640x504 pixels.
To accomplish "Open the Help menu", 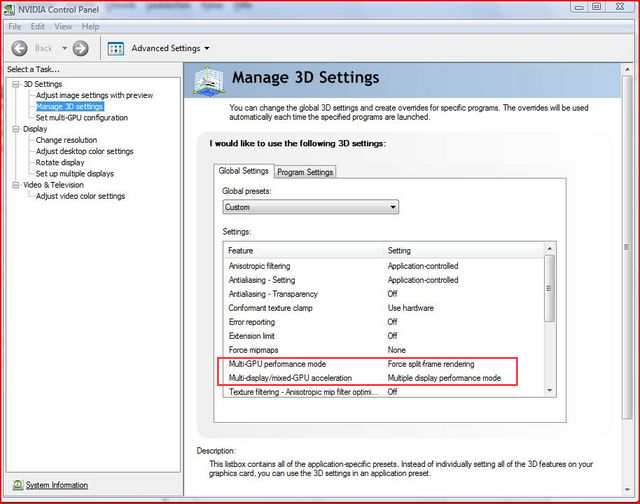I will (90, 27).
